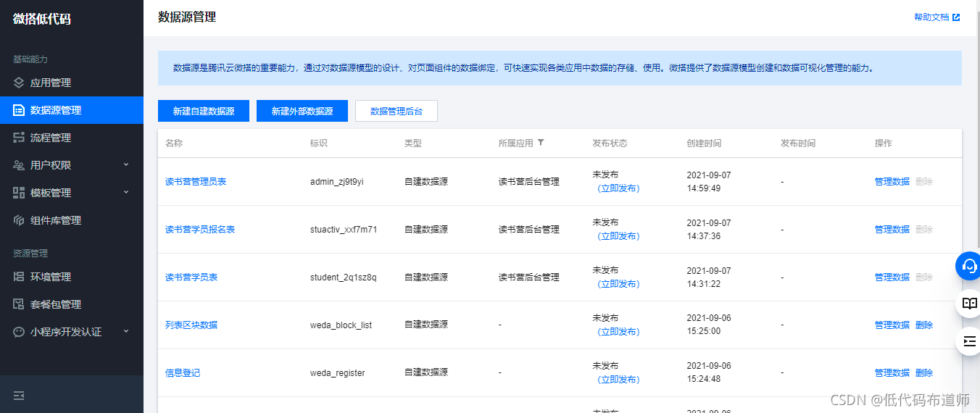Click 管理数据 for 读书营管理员表
The image size is (980, 413).
(892, 181)
